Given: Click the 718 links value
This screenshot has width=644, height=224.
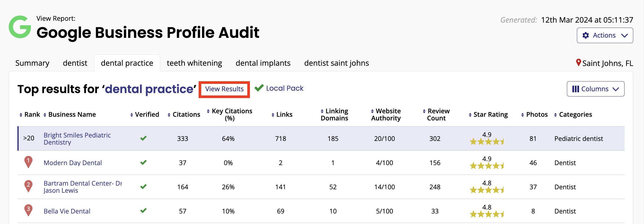Looking at the screenshot, I should [x=281, y=139].
